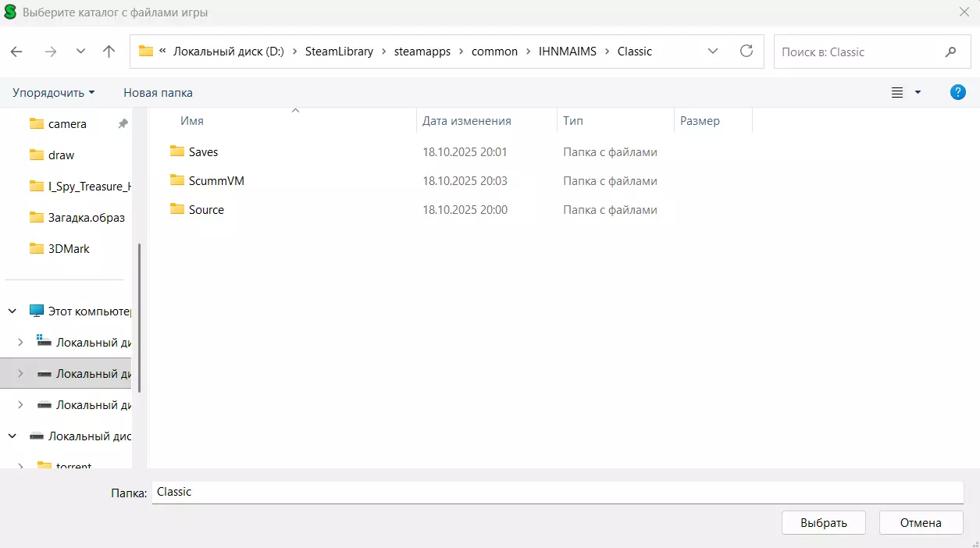Go forward with the right arrow

(x=51, y=52)
